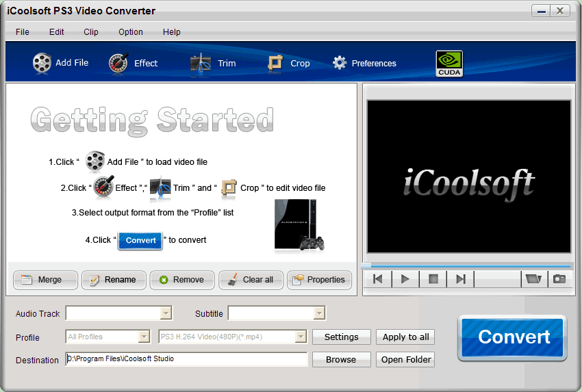
Task: Click in the Destination path field
Action: pyautogui.click(x=187, y=359)
